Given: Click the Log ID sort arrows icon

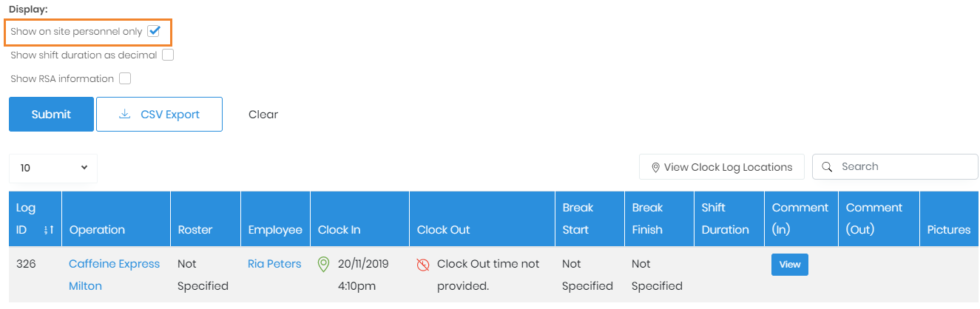Looking at the screenshot, I should point(49,230).
